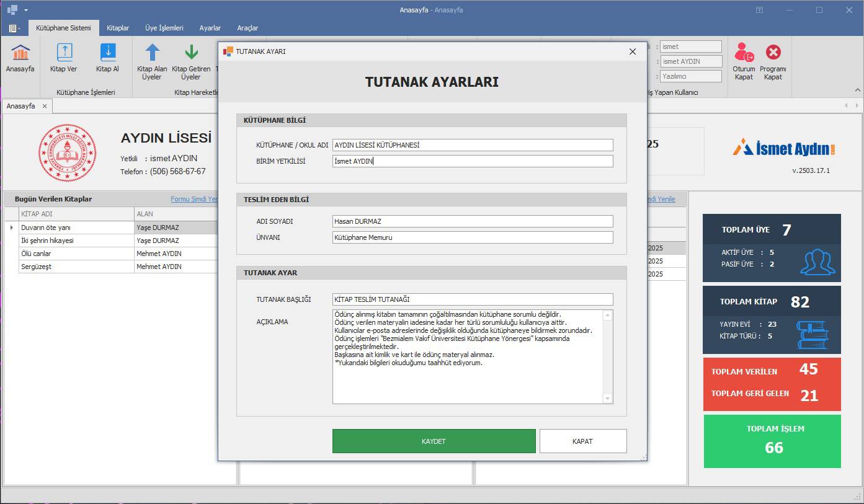Expand the Duvarın öte yanı row indicator
The height and width of the screenshot is (504, 864).
pyautogui.click(x=11, y=228)
